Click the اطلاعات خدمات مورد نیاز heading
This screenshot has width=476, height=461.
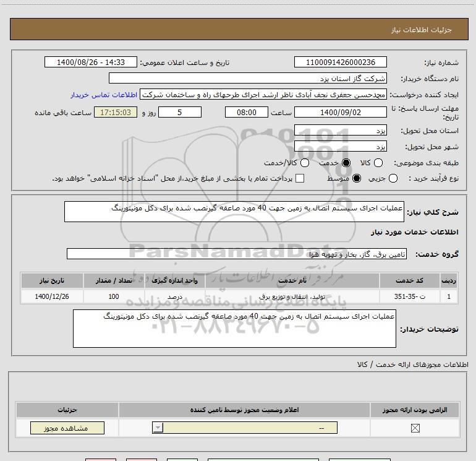[415, 232]
